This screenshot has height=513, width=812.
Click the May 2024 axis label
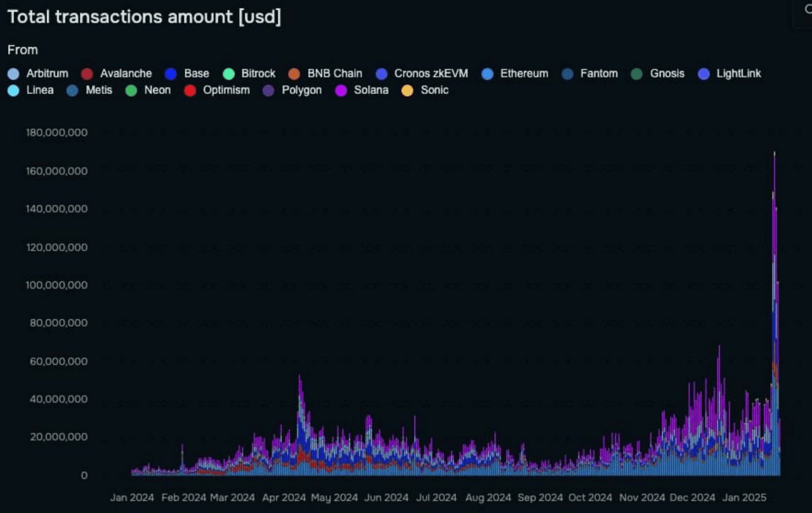[x=334, y=498]
